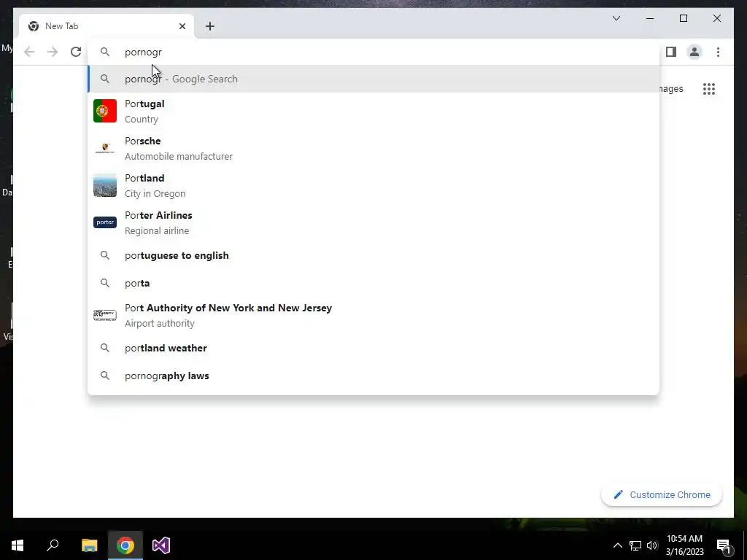
Task: Click the Chrome back arrow
Action: [29, 52]
